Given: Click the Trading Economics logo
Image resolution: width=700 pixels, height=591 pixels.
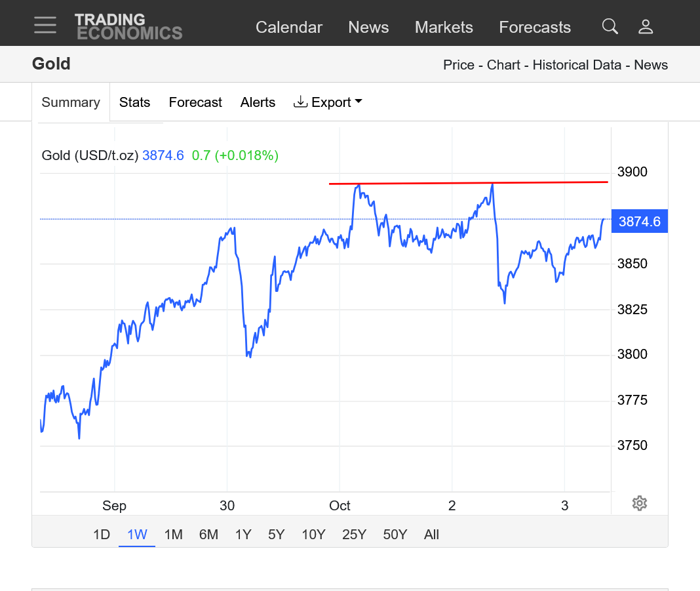Looking at the screenshot, I should 128,26.
